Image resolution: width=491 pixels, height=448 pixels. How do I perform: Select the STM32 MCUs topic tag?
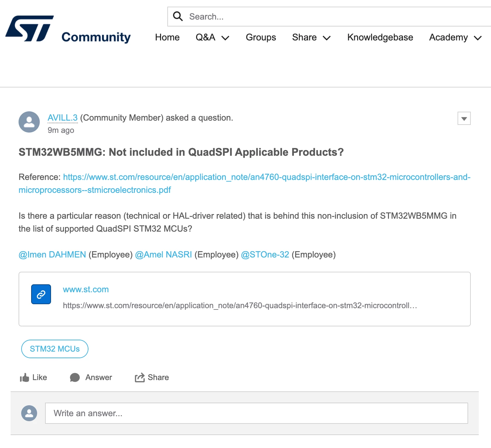tap(55, 349)
